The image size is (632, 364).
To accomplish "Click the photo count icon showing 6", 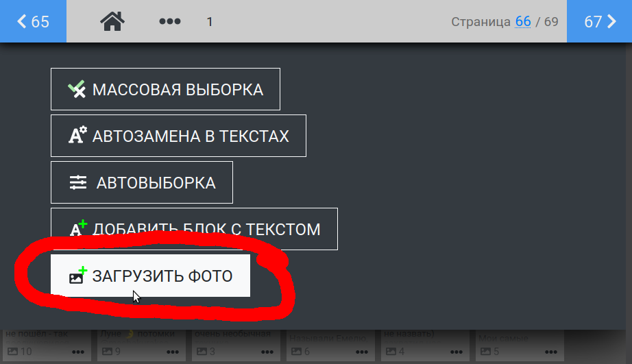I will click(x=295, y=352).
